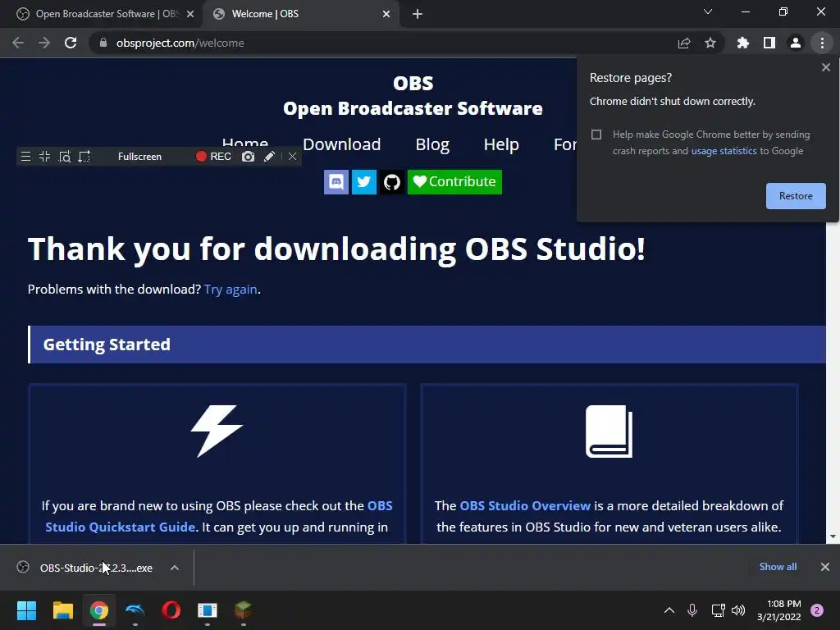Click the page scrollbar down arrow
The height and width of the screenshot is (630, 840).
[833, 536]
